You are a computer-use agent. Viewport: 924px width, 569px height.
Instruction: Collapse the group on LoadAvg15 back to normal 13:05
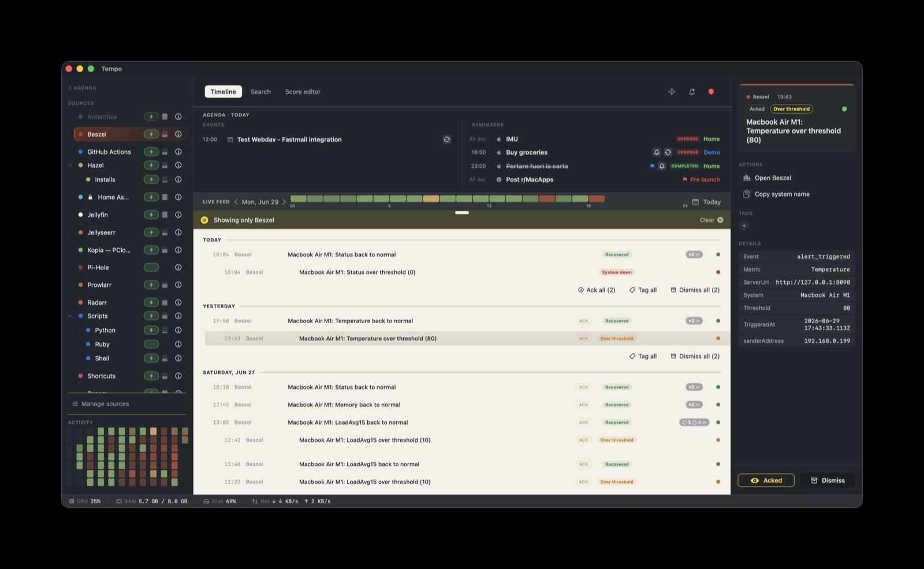[694, 422]
